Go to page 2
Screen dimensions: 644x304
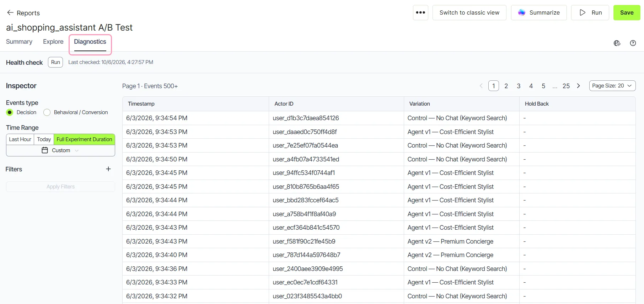tap(506, 86)
